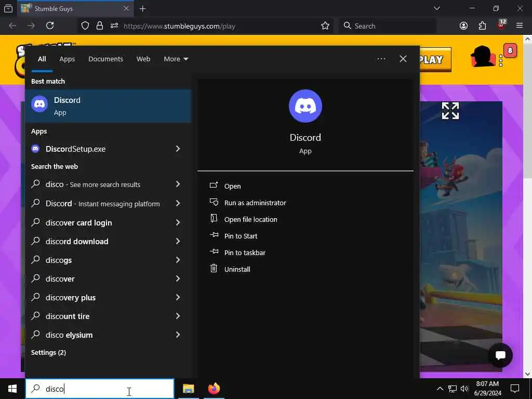The image size is (532, 399).
Task: Close the Stumble Guys tab
Action: click(126, 8)
